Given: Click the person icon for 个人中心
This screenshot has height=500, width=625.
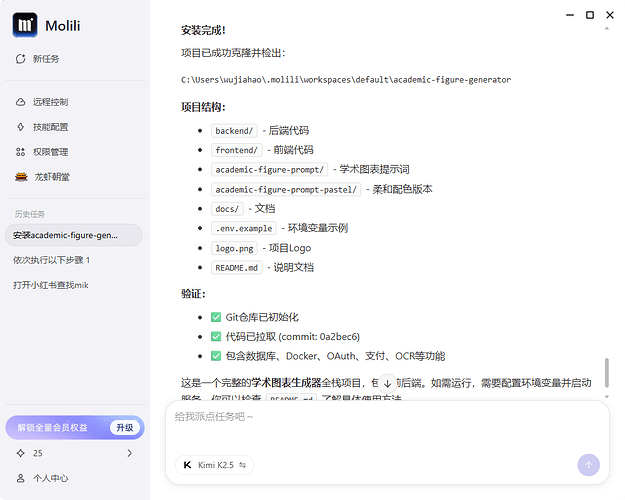Looking at the screenshot, I should 21,478.
